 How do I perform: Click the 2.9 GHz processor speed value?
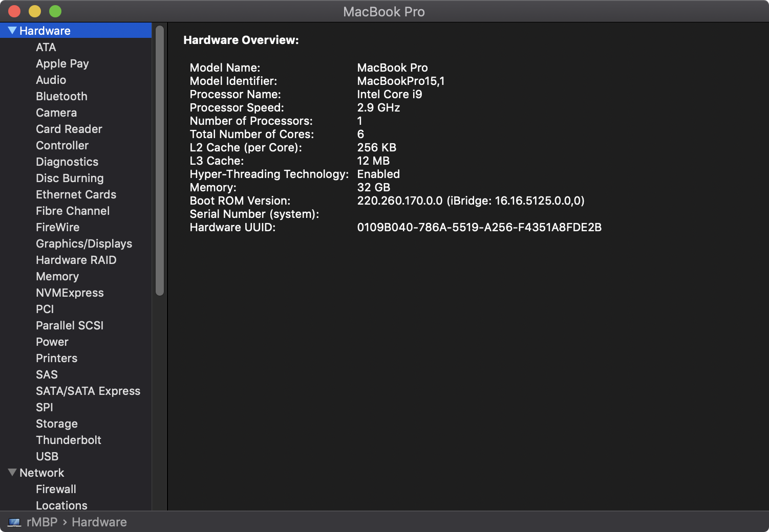click(x=378, y=107)
